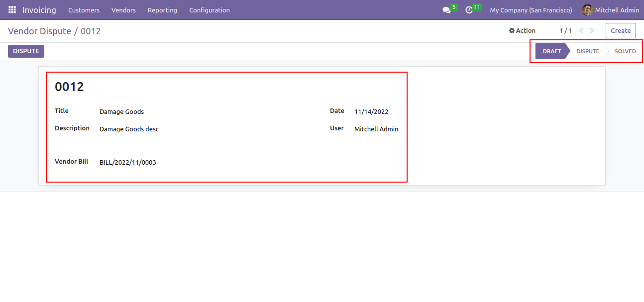Open the activities clock icon
Screen dimensions: 644x302
click(469, 10)
